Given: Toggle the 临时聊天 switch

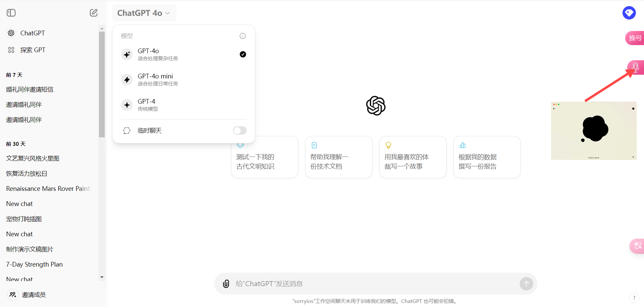Looking at the screenshot, I should tap(240, 131).
